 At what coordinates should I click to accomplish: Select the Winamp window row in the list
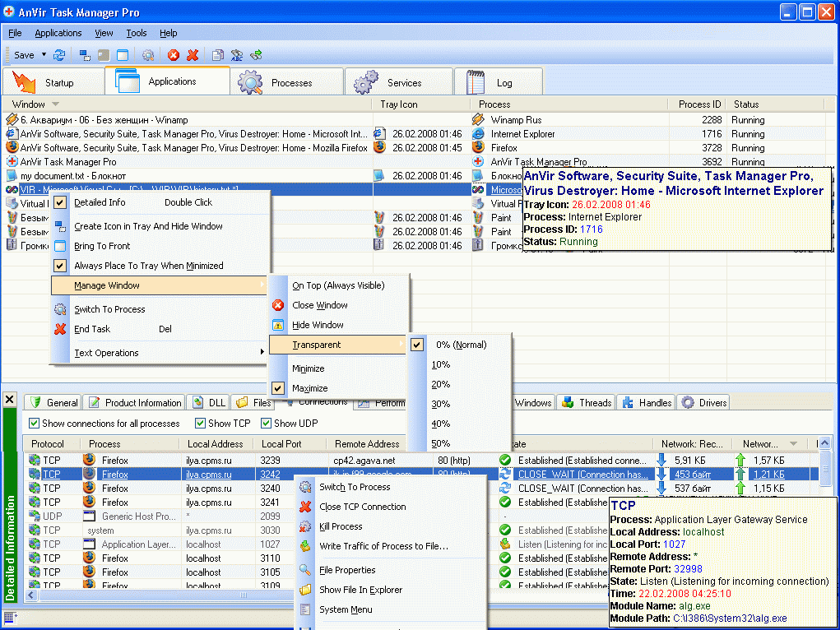(x=418, y=119)
